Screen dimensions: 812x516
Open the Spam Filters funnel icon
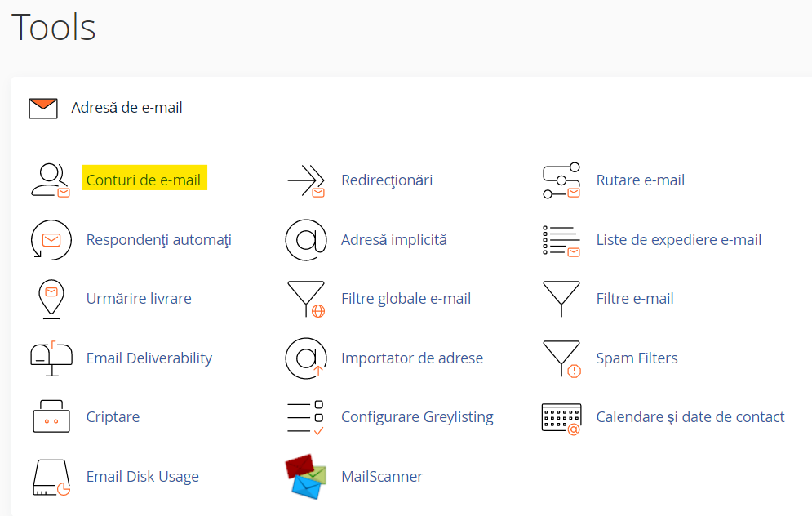coord(562,359)
